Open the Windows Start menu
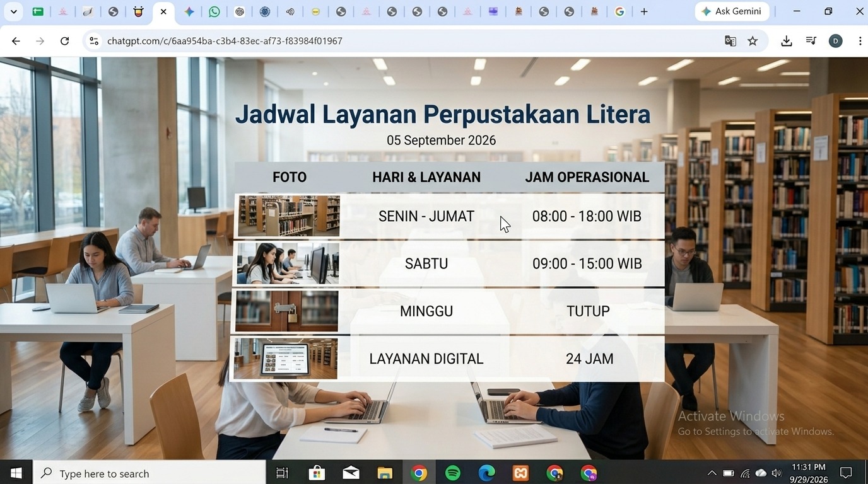868x484 pixels. pos(16,473)
